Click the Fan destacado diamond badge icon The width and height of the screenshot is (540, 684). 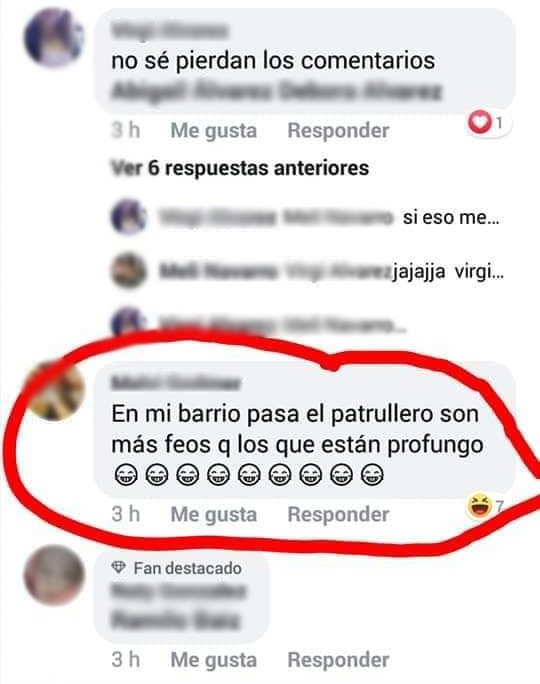coord(119,568)
